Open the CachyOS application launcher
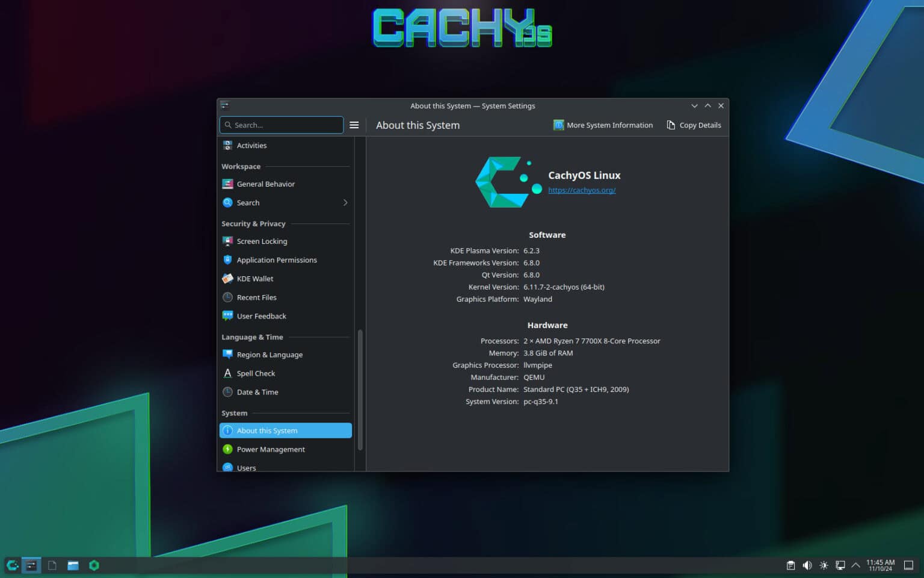This screenshot has height=578, width=924. point(12,565)
